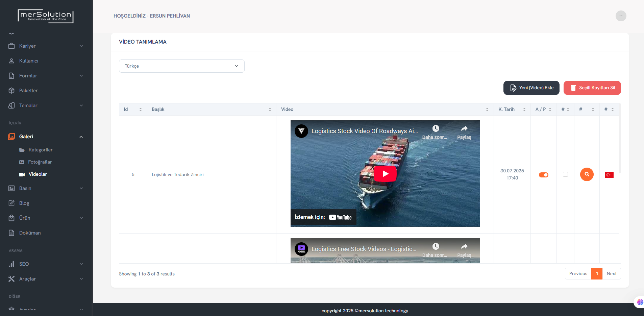The height and width of the screenshot is (316, 644).
Task: Click Seçili Kayıtları Sil button
Action: pos(592,88)
